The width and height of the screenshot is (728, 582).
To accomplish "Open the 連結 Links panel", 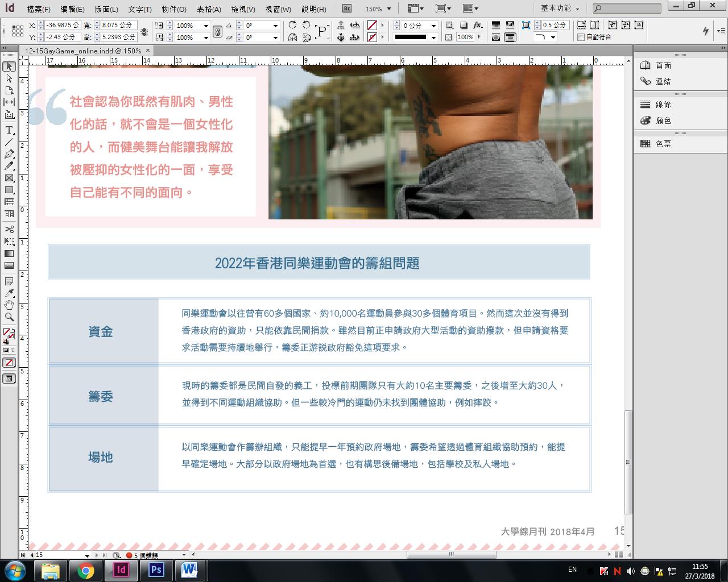I will pos(663,81).
